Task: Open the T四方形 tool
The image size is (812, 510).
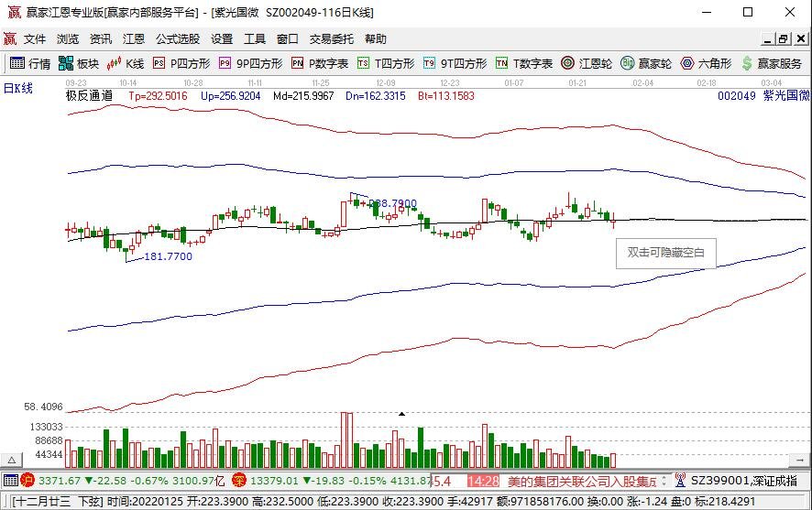Action: pyautogui.click(x=386, y=63)
